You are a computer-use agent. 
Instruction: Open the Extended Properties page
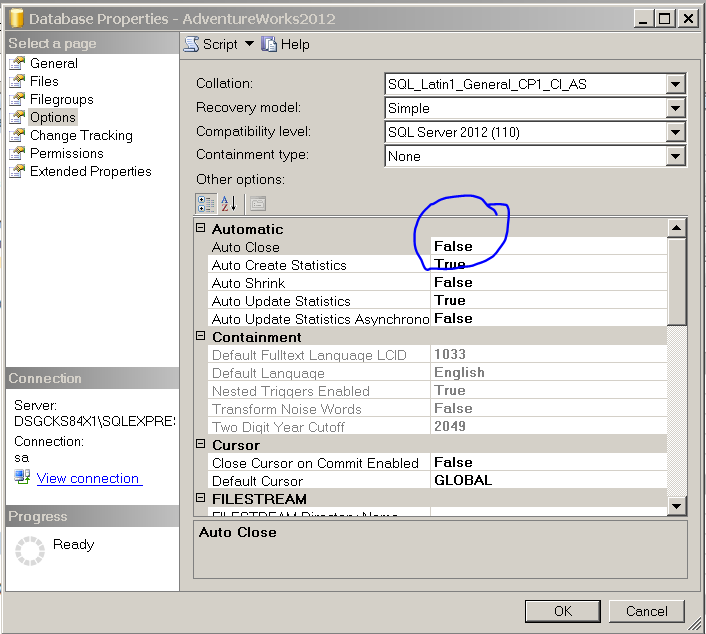(x=90, y=171)
